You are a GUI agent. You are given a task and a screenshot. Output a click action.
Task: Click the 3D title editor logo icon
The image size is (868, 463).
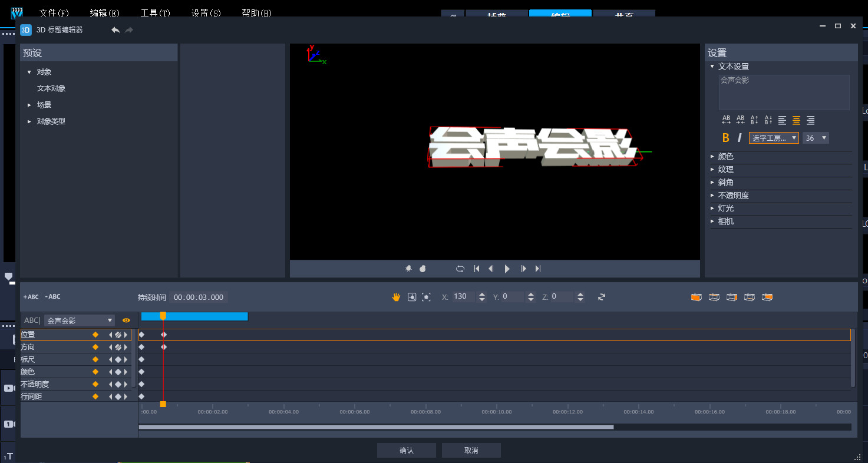coord(26,30)
